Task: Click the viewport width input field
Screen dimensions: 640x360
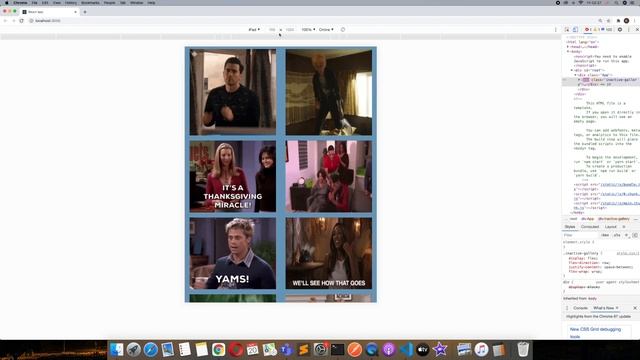Action: tap(272, 29)
